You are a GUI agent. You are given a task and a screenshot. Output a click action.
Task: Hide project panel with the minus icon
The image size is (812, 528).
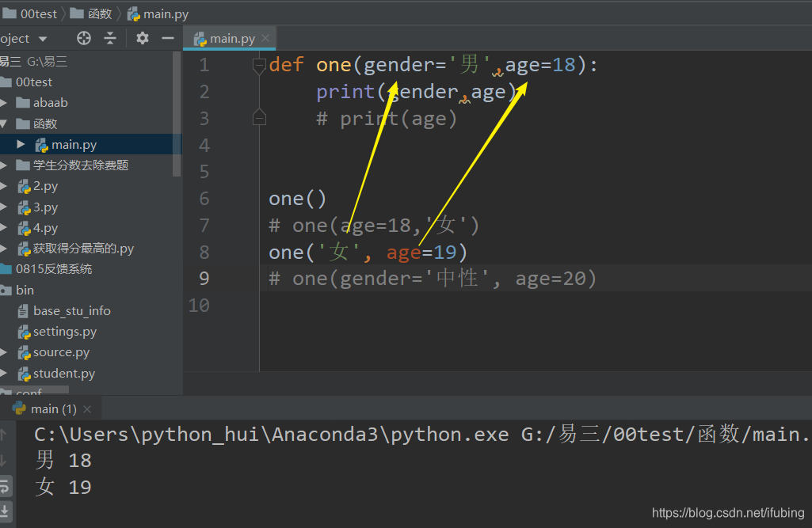tap(168, 38)
